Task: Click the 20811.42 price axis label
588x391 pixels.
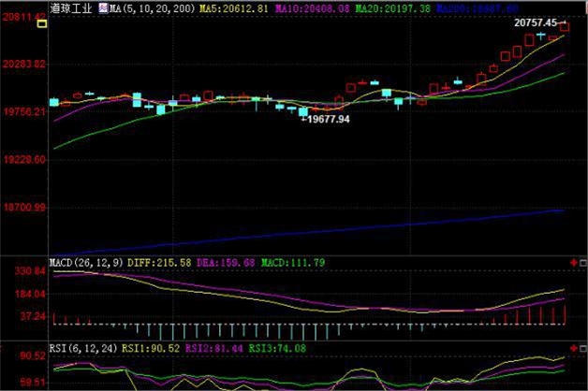Action: point(24,16)
